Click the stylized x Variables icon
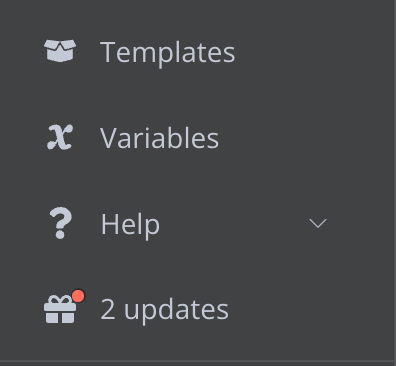 (60, 137)
